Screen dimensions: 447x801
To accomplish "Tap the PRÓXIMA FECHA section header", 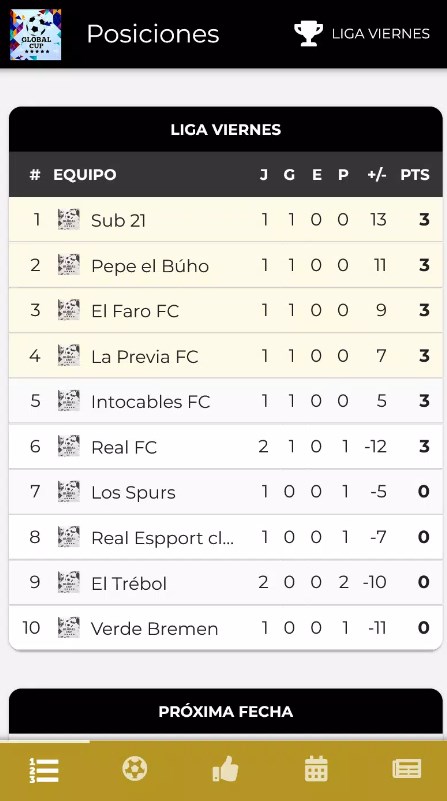I will pos(226,712).
